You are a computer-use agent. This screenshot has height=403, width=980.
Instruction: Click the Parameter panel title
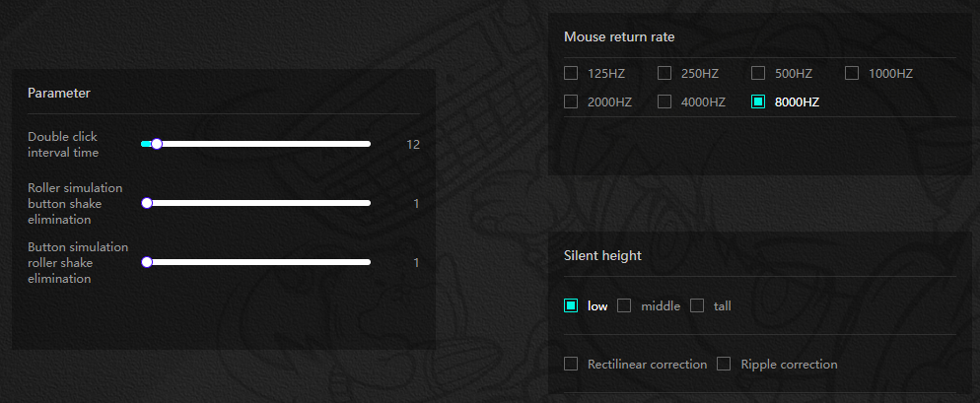click(59, 94)
